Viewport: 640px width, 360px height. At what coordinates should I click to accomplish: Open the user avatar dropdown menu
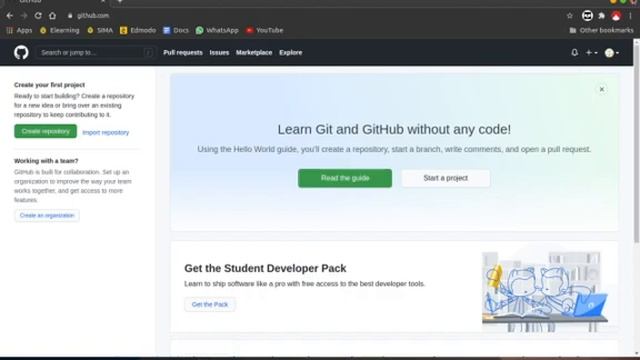coord(612,53)
